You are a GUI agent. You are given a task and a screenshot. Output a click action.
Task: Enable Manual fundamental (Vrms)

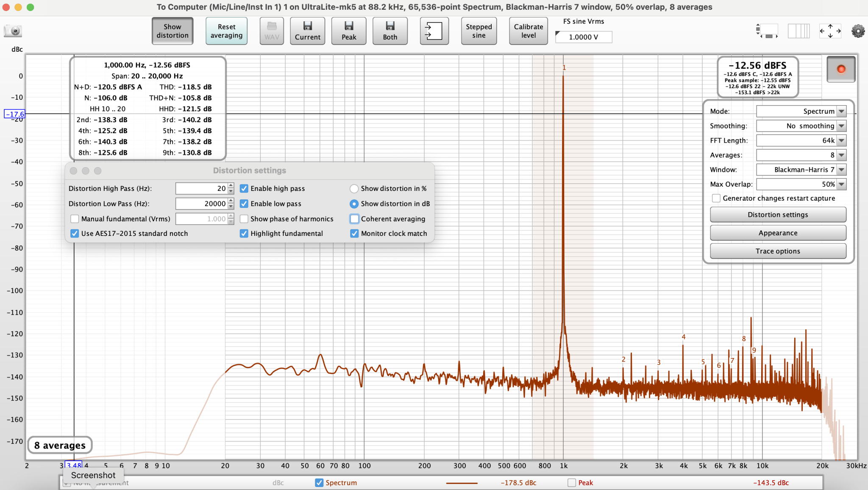75,219
